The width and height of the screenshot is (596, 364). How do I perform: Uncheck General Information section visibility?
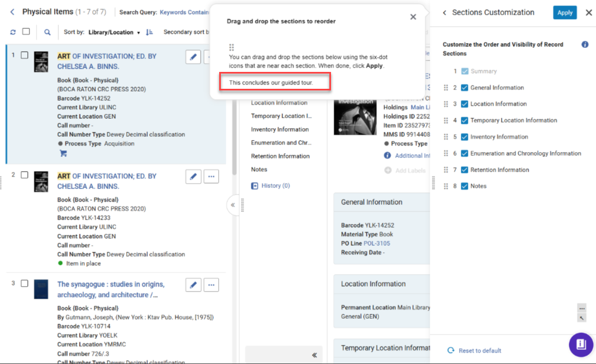click(465, 88)
